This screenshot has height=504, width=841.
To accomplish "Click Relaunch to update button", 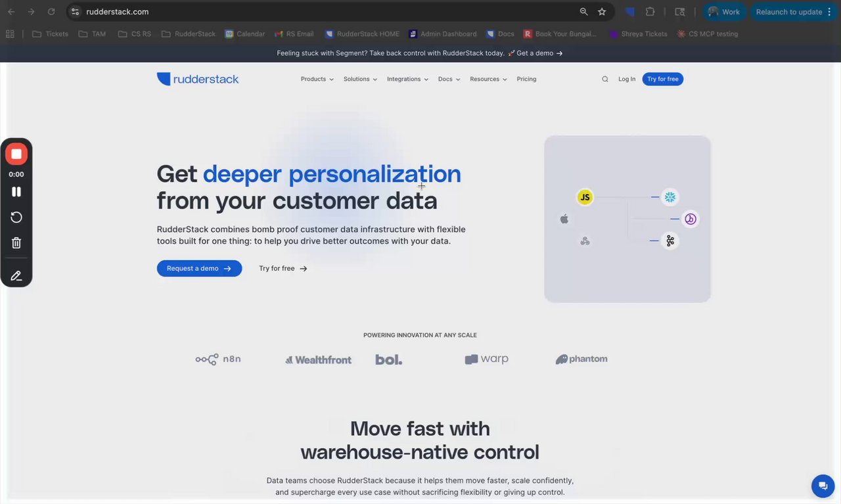I will pyautogui.click(x=793, y=12).
